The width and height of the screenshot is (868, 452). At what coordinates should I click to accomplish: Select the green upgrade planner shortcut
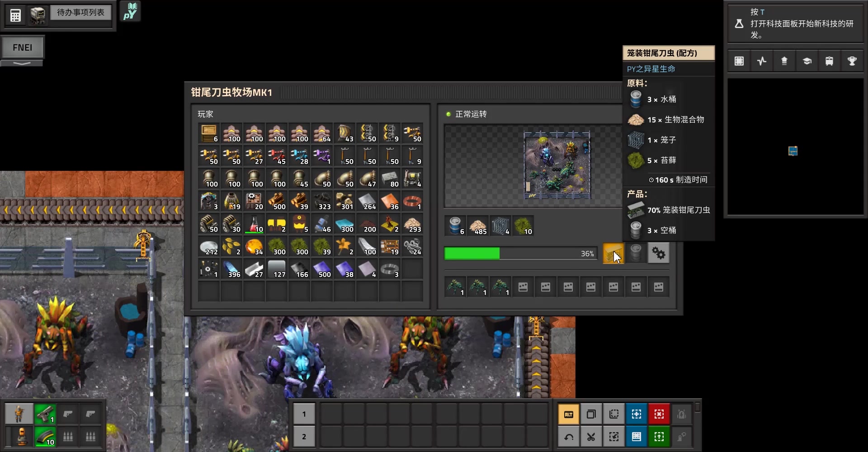(659, 437)
